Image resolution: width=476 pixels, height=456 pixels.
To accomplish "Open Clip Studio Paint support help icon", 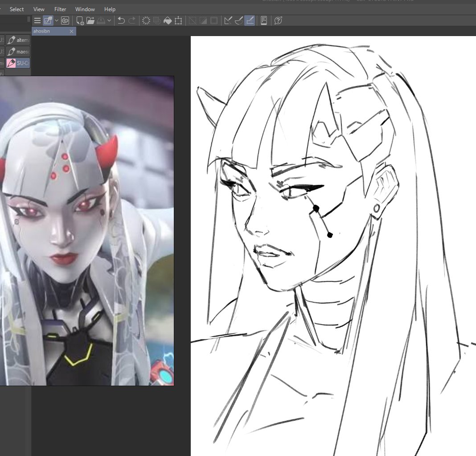I will click(278, 20).
